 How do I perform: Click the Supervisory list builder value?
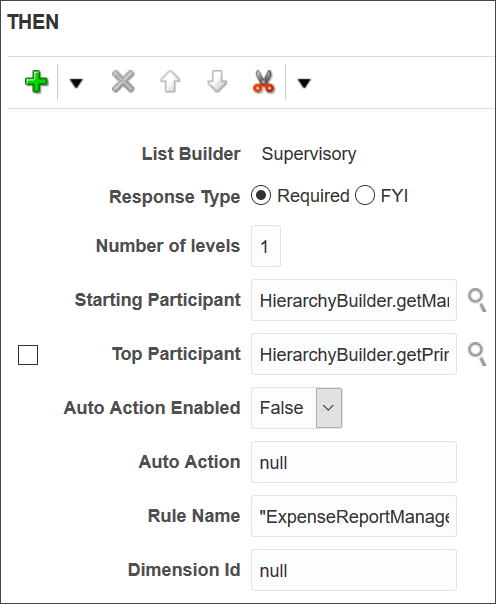click(x=309, y=154)
